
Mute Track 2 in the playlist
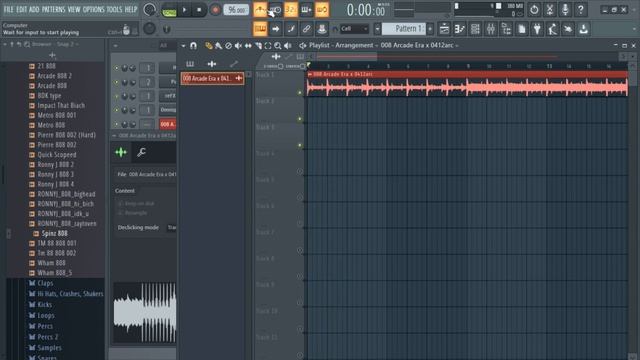[x=300, y=119]
